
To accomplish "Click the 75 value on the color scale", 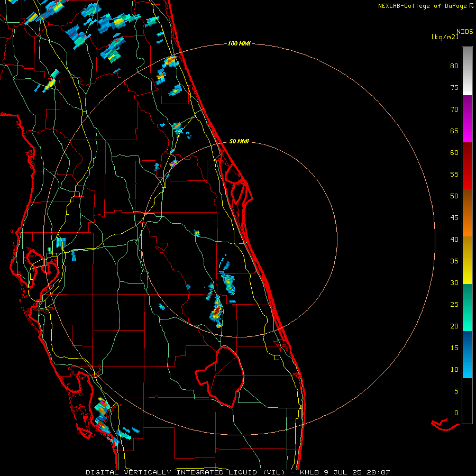I will click(454, 88).
